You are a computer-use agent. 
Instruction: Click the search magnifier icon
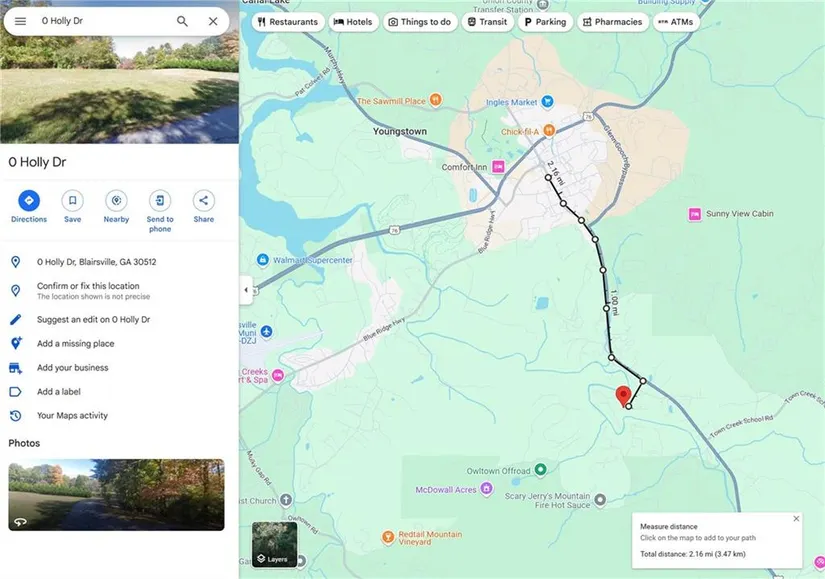182,21
